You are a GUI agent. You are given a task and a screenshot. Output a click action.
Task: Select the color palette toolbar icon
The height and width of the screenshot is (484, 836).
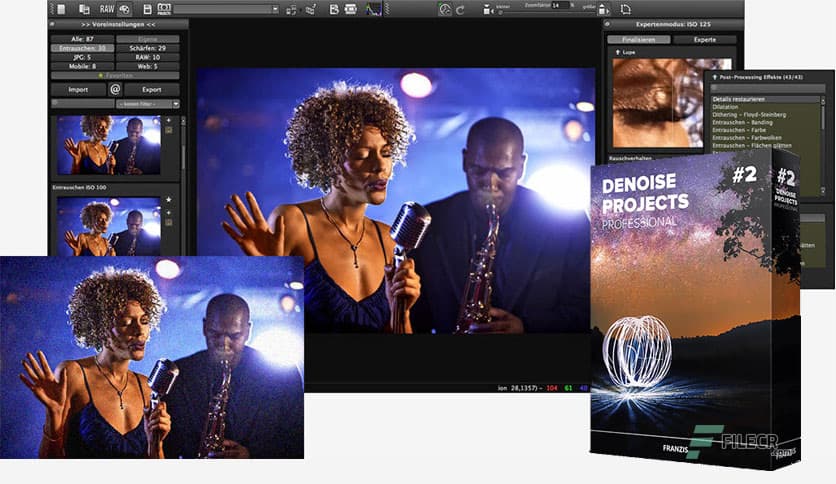(x=124, y=9)
